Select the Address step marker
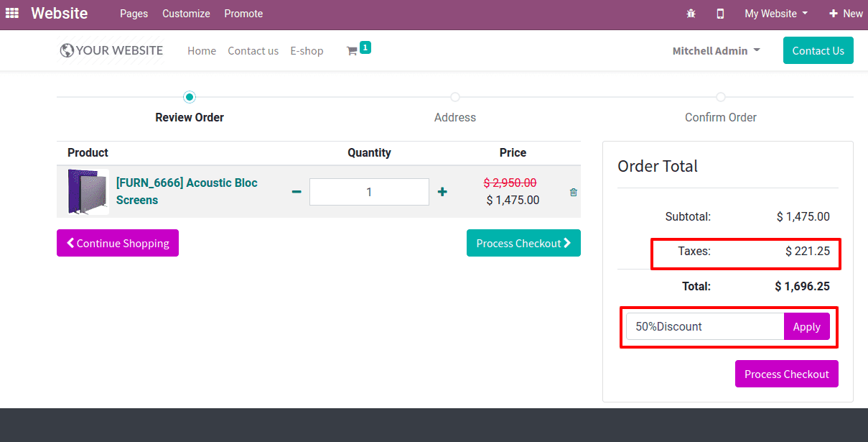Screen dimensions: 868x442 [455, 97]
